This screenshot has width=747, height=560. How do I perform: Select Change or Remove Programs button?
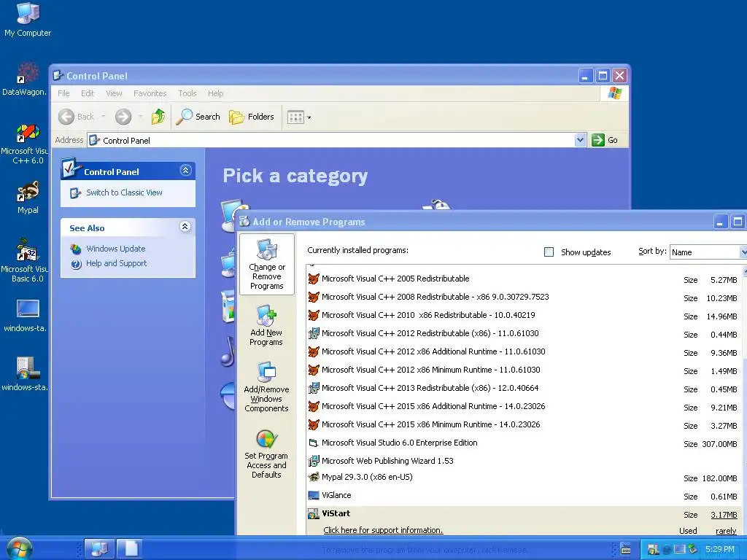click(x=267, y=264)
